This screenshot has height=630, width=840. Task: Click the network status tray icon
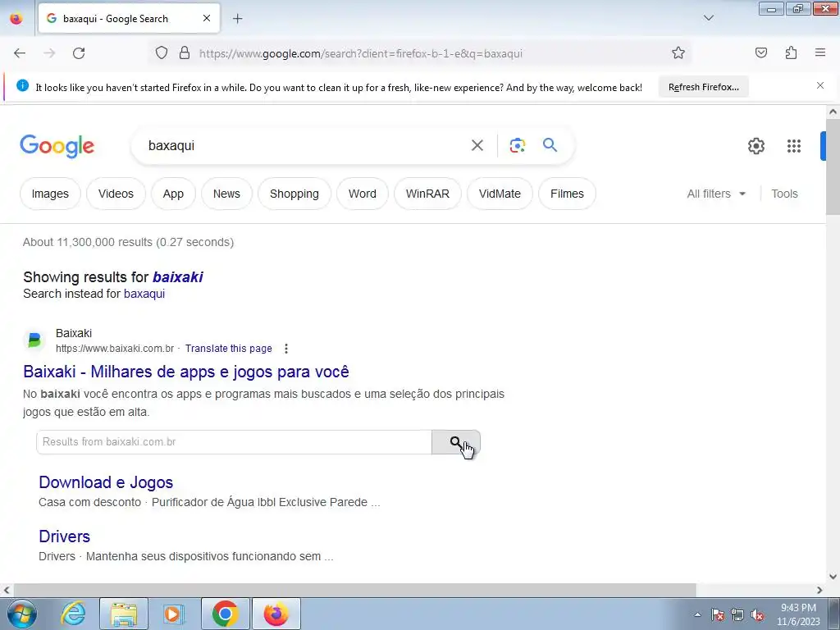tap(737, 614)
